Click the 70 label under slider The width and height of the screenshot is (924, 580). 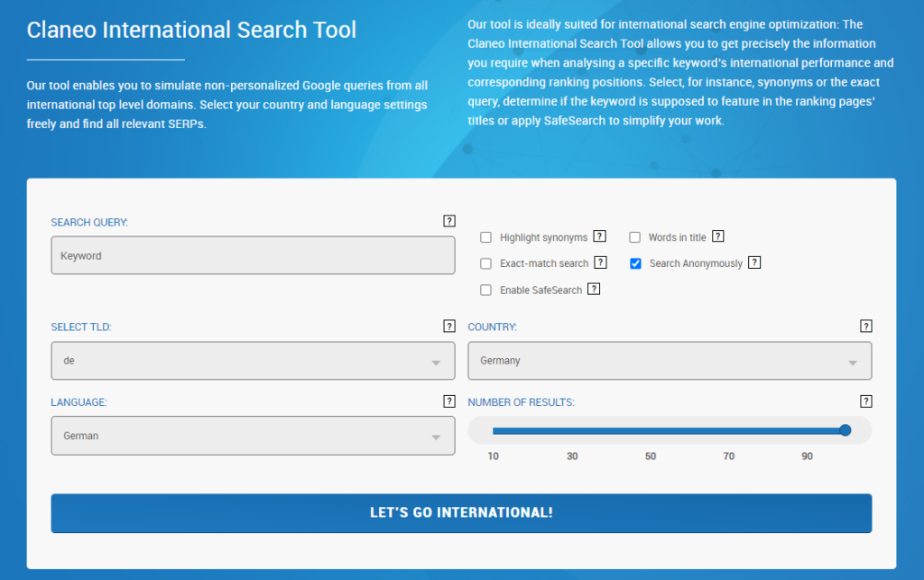(729, 456)
